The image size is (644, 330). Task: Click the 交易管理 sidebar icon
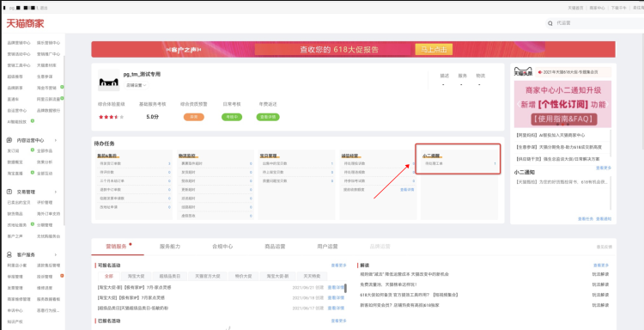[x=9, y=192]
